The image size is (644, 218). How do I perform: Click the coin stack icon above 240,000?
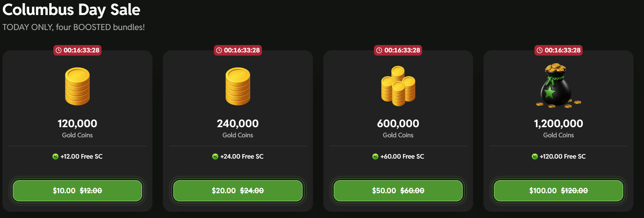[238, 86]
